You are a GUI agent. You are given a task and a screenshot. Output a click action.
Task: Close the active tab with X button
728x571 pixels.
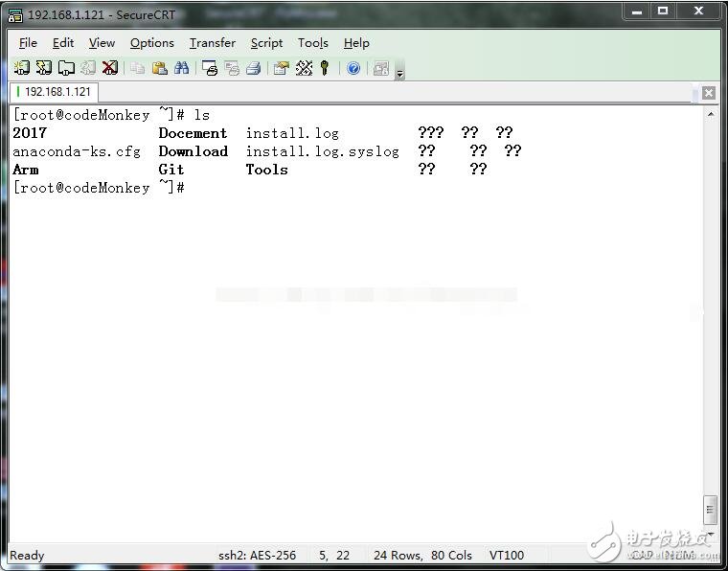coord(708,93)
